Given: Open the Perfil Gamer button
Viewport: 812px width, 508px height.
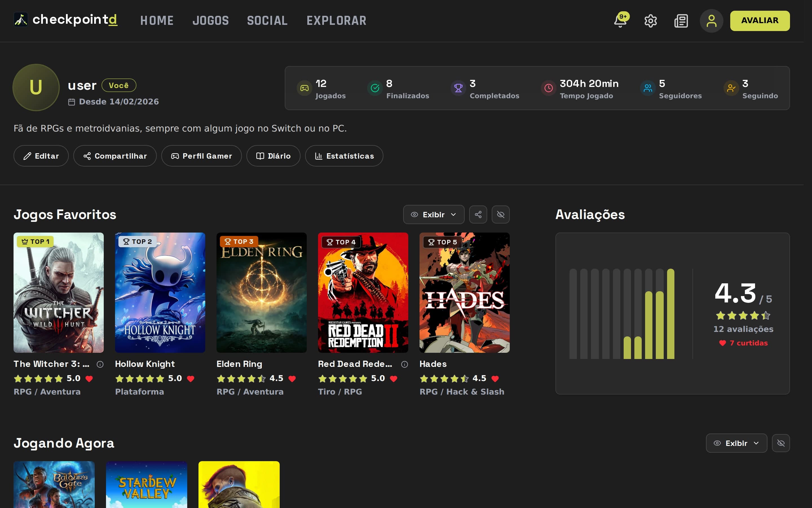Looking at the screenshot, I should click(201, 156).
